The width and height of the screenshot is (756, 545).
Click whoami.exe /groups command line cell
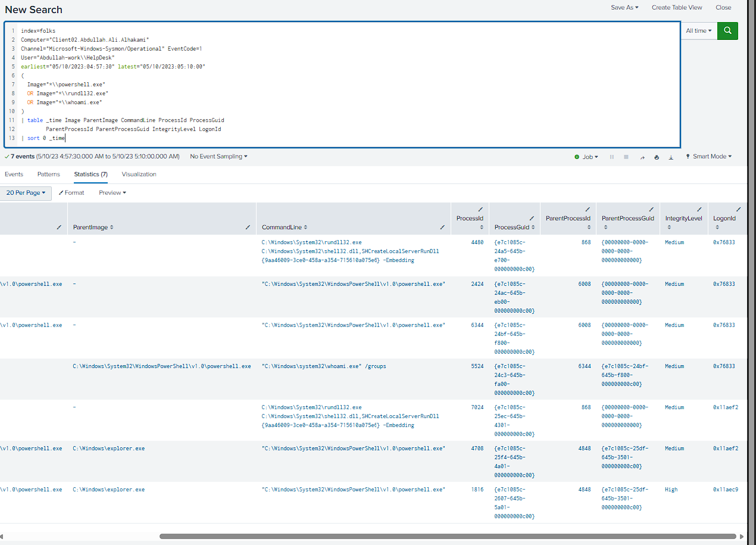[324, 366]
